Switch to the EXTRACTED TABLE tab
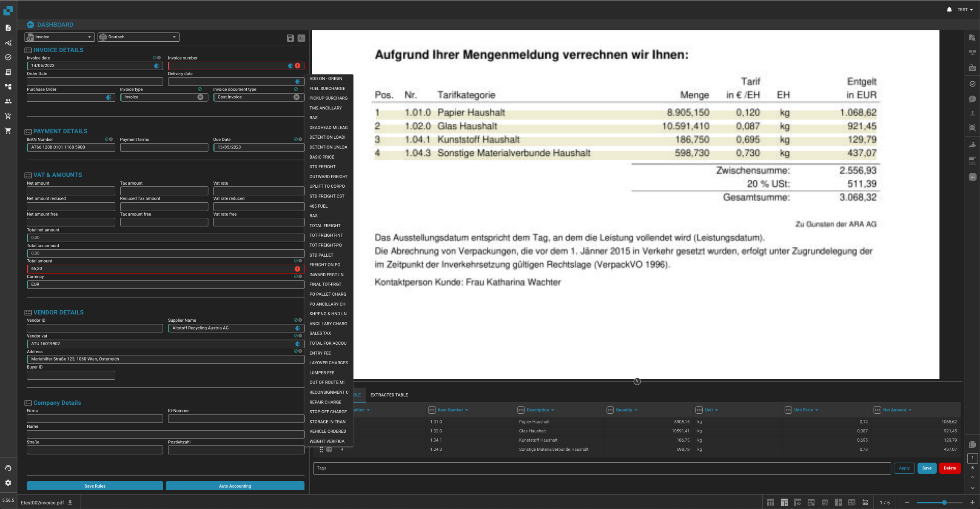Viewport: 980px width, 509px height. pyautogui.click(x=389, y=395)
